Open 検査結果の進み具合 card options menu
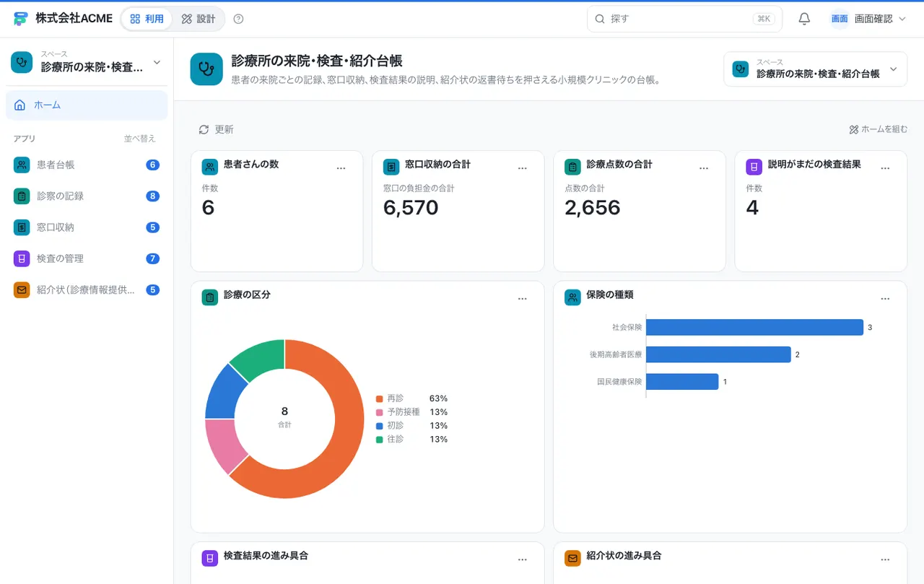The image size is (924, 584). [x=523, y=559]
